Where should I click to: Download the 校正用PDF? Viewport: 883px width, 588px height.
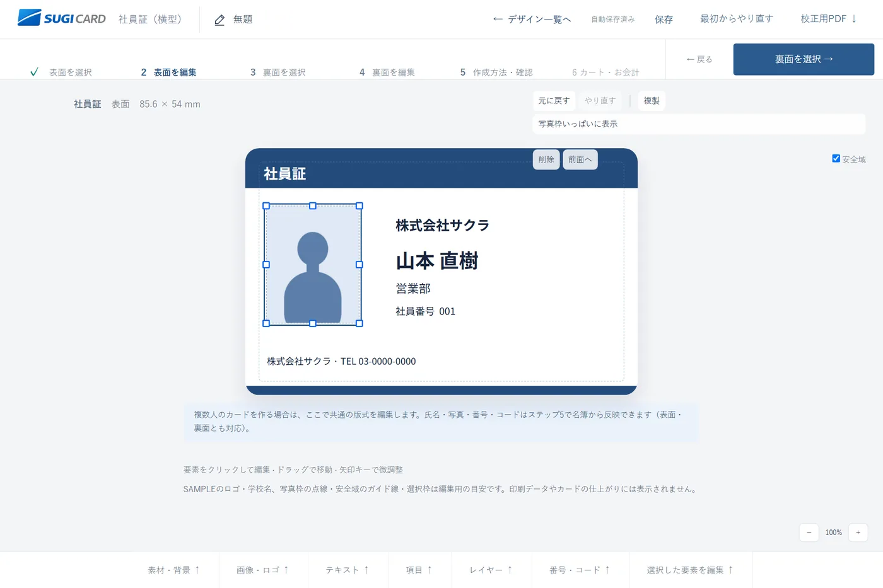click(x=828, y=19)
